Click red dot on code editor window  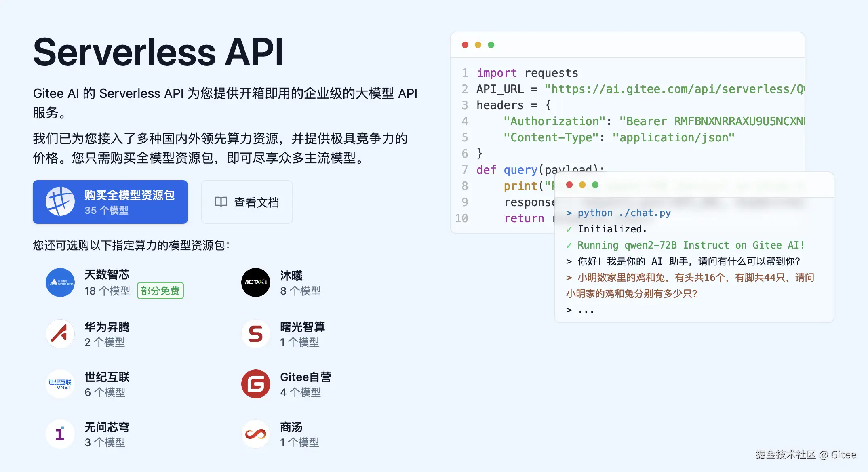coord(465,45)
